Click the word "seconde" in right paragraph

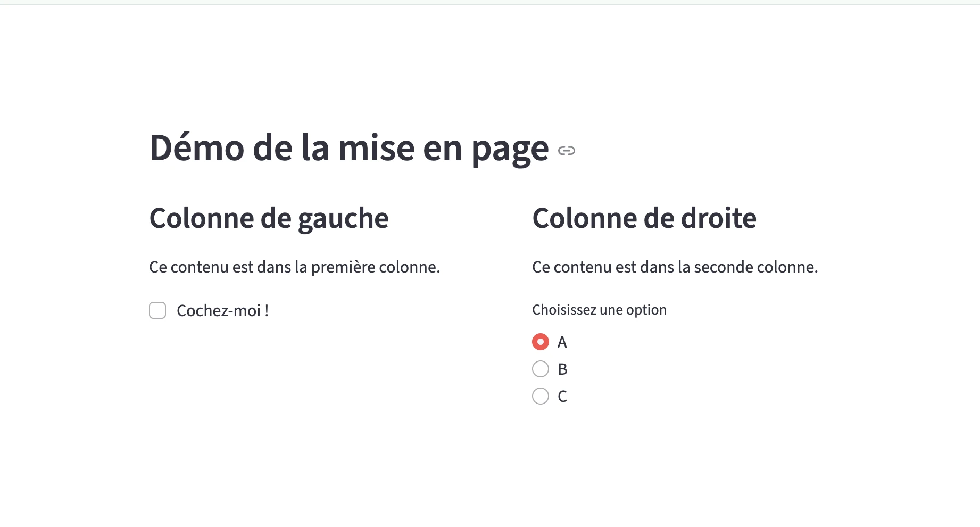point(724,267)
